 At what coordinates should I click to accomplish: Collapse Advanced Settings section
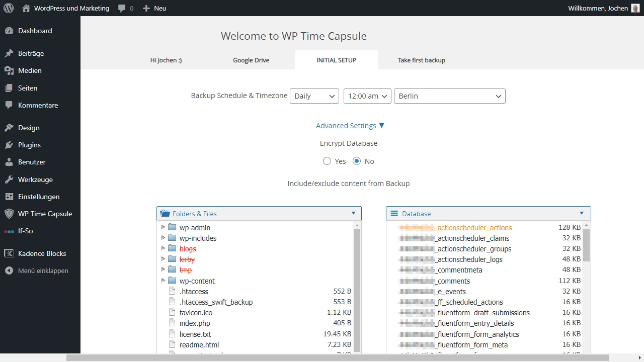click(350, 126)
